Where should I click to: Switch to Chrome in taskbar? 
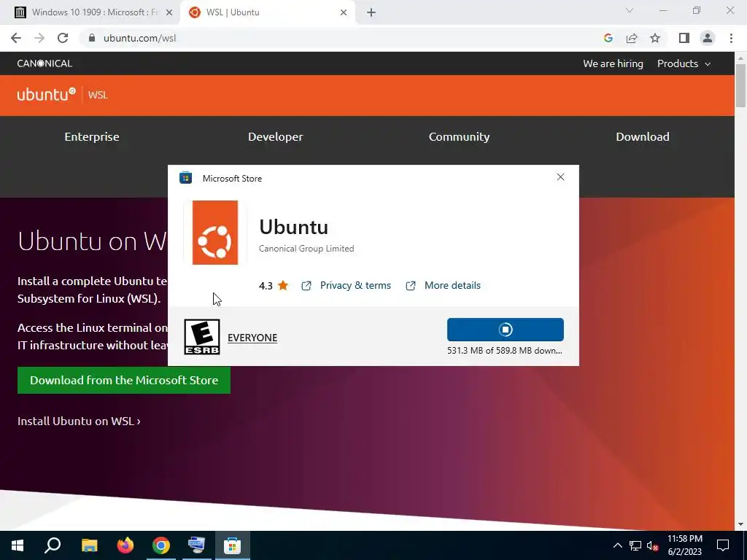(161, 545)
